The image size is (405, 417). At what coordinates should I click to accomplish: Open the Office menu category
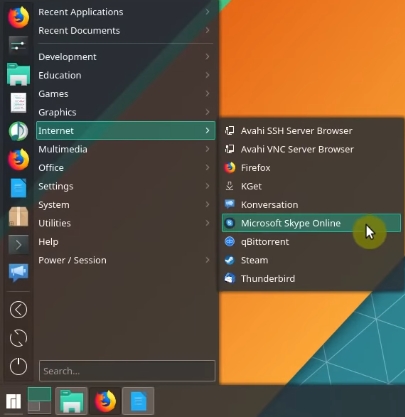pos(125,168)
